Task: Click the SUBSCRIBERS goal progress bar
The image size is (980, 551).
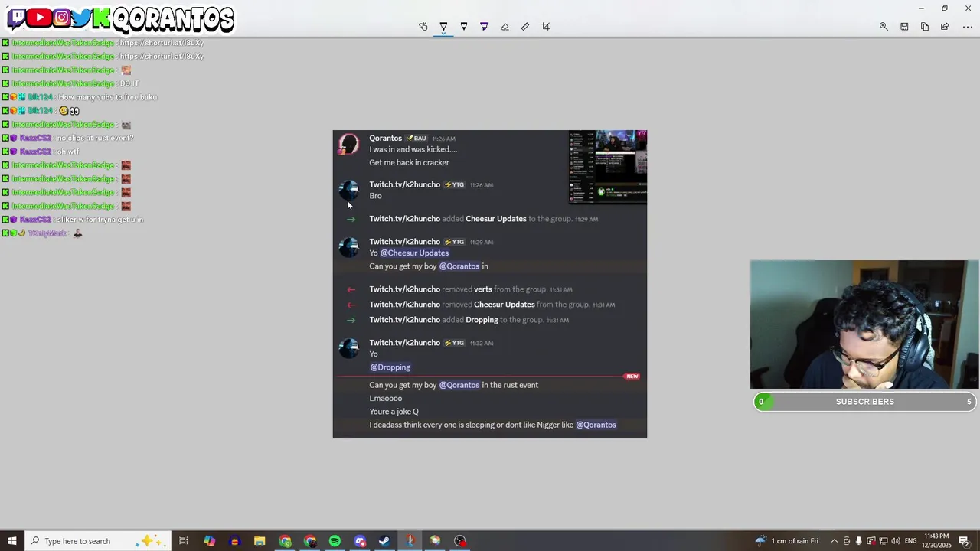Action: [864, 402]
